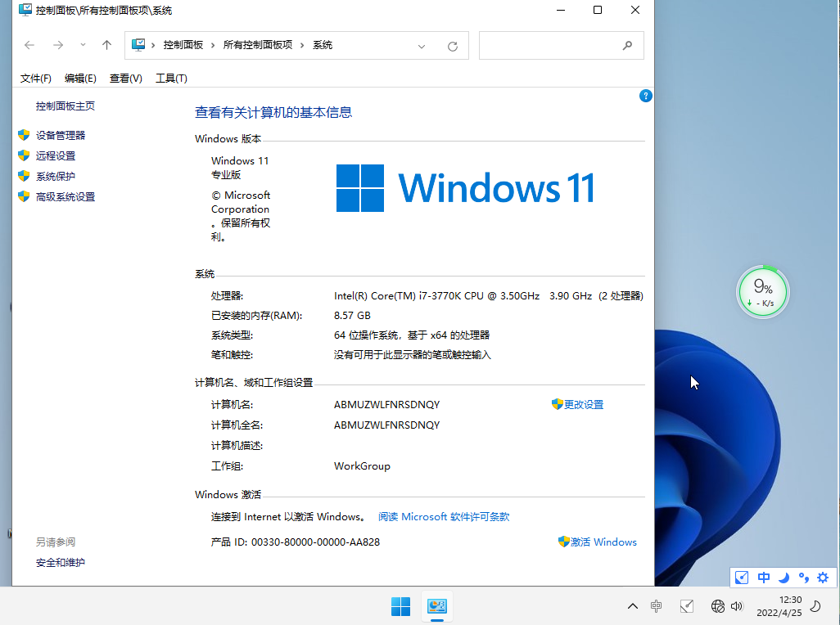Go to 控制面板主页

(x=65, y=106)
